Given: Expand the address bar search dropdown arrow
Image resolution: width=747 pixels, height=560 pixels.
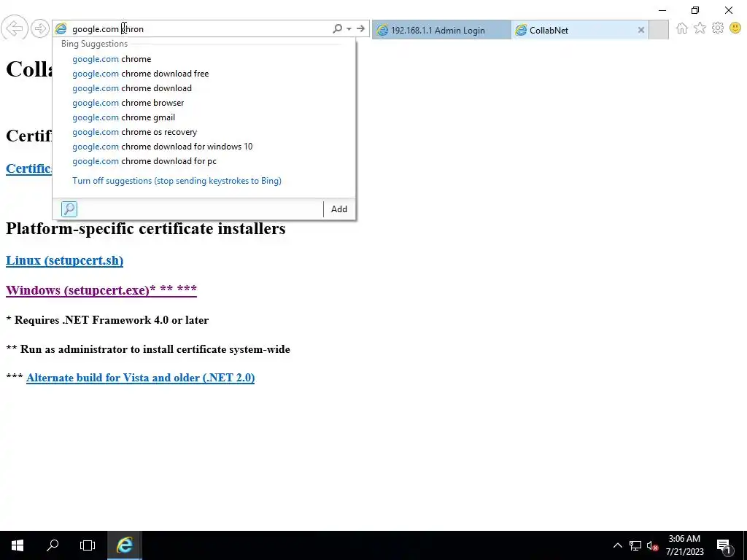Looking at the screenshot, I should pos(349,29).
